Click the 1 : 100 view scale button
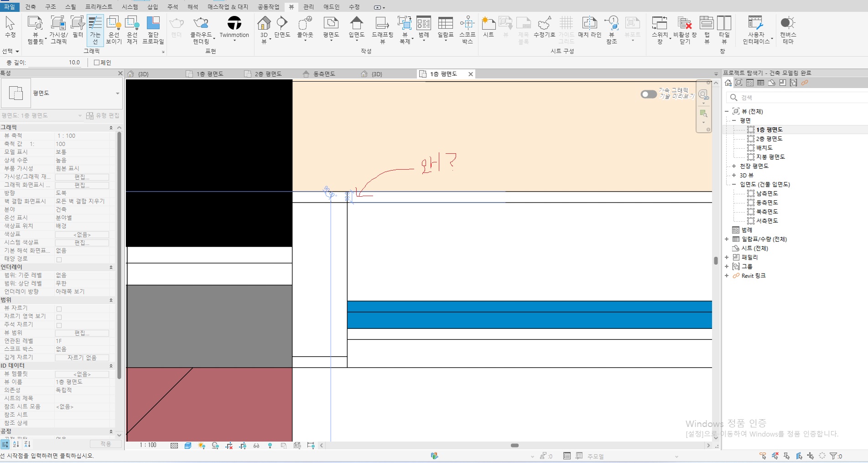 point(148,446)
